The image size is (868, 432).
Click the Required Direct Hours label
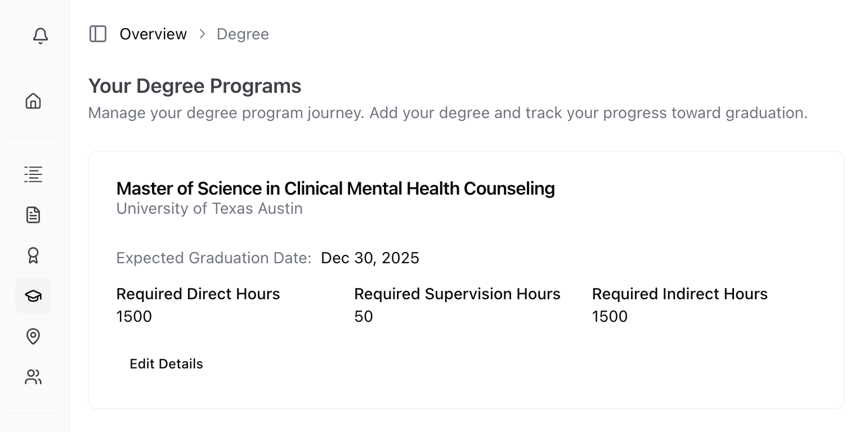(198, 294)
